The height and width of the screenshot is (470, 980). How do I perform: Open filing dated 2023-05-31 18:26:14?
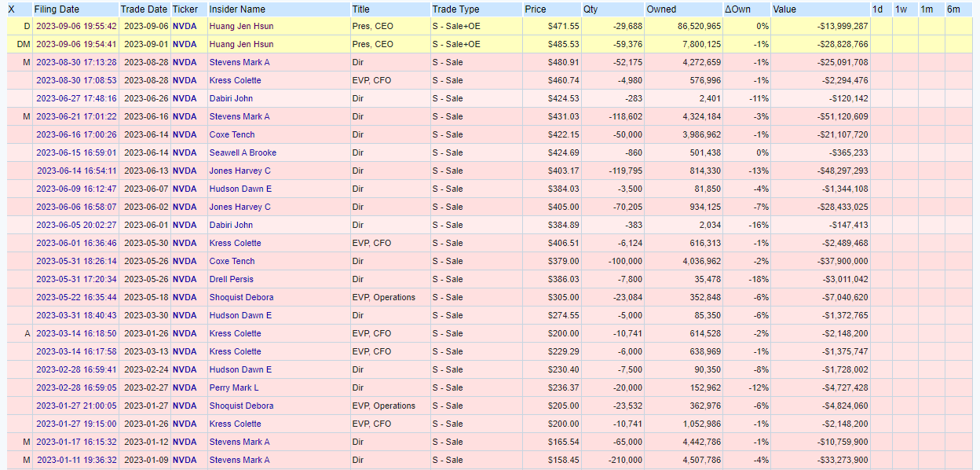click(x=76, y=261)
